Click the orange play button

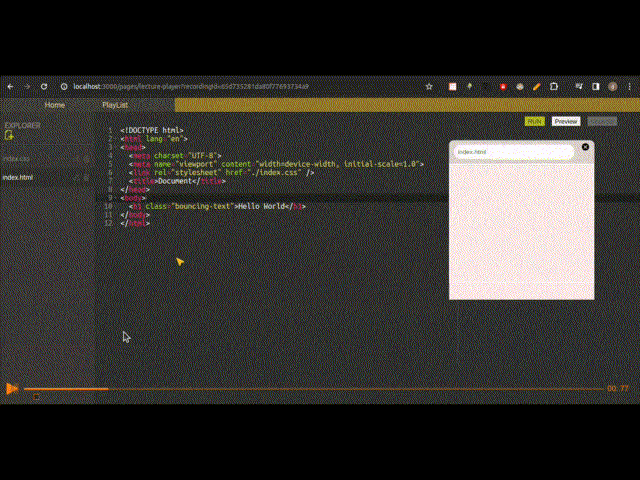coord(12,389)
